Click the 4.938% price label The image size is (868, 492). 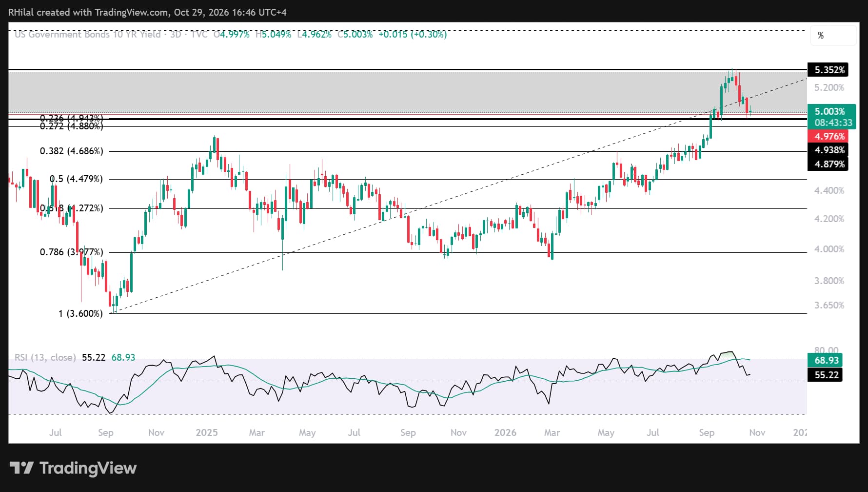[828, 150]
